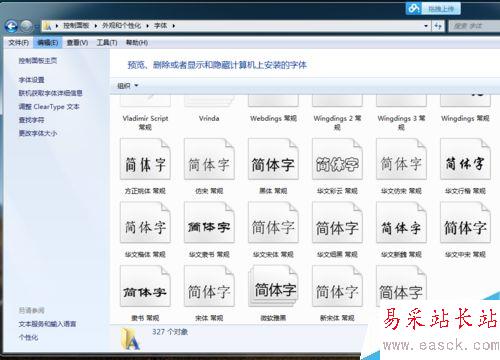Click the grey Forward navigation arrow

click(26, 26)
